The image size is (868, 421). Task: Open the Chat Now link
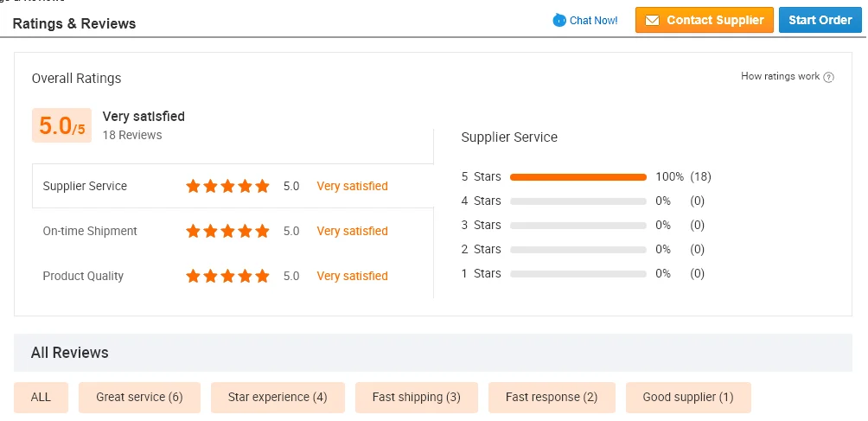(593, 20)
